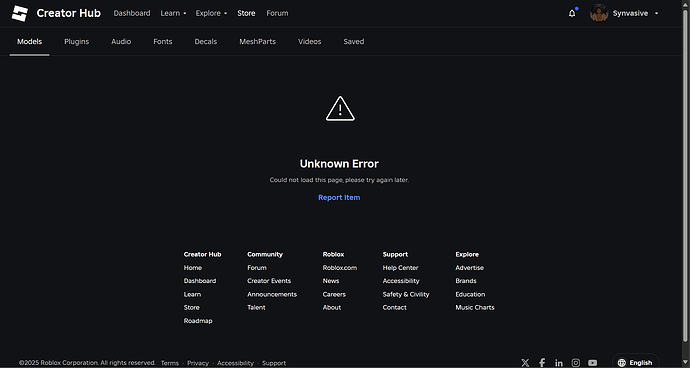Switch to the MeshParts tab
This screenshot has height=368, width=690.
[x=257, y=41]
